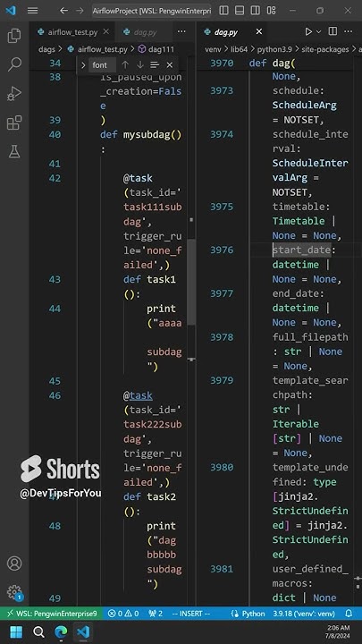Open more actions menu for right editor group
Viewport: 362px width, 644px height.
348,31
